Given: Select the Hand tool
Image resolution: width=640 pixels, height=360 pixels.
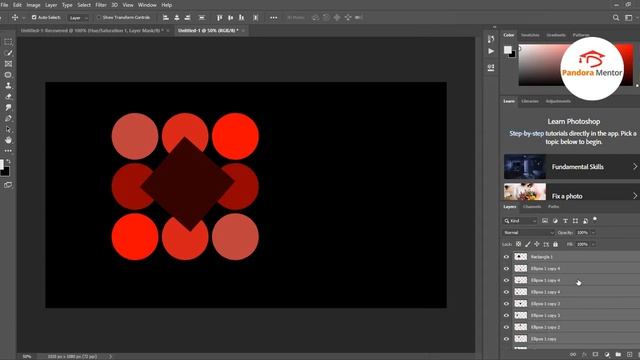Looking at the screenshot, I should coord(8,140).
